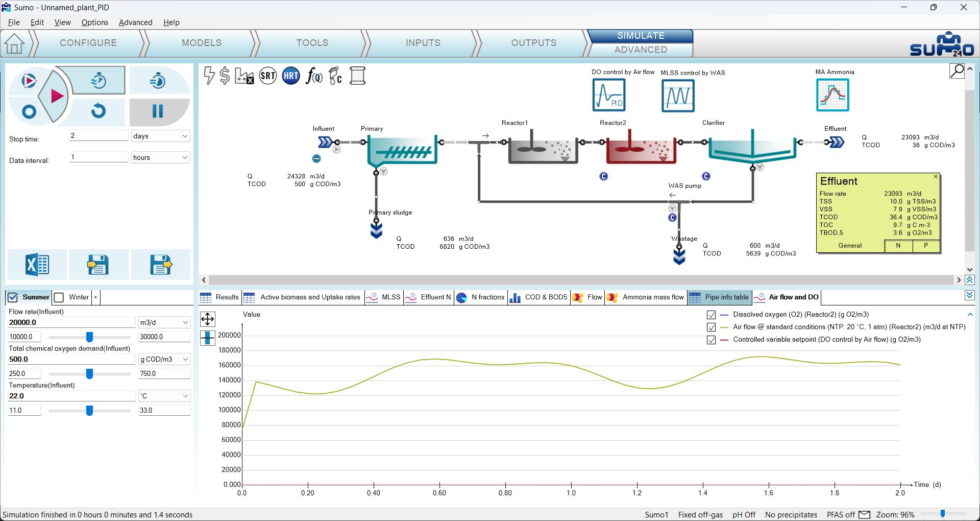
Task: Close the Effluent info panel
Action: [x=936, y=177]
